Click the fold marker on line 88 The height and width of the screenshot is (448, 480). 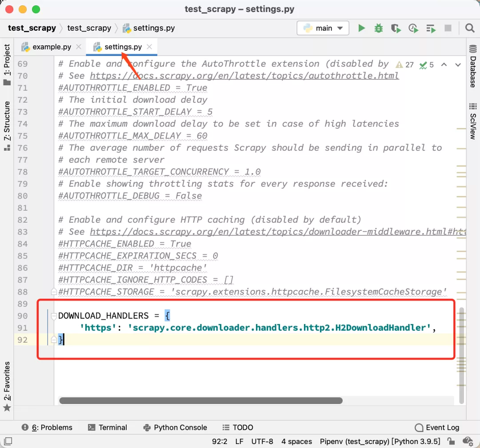[54, 292]
